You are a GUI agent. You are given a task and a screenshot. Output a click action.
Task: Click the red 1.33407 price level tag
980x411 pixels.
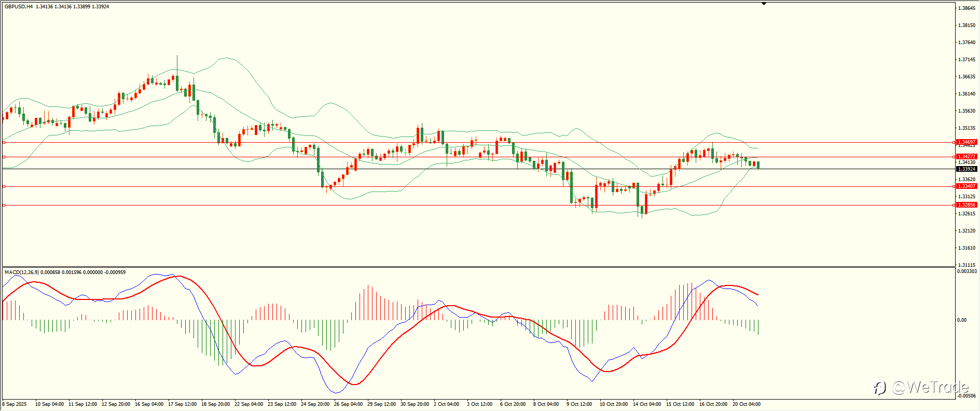point(967,186)
